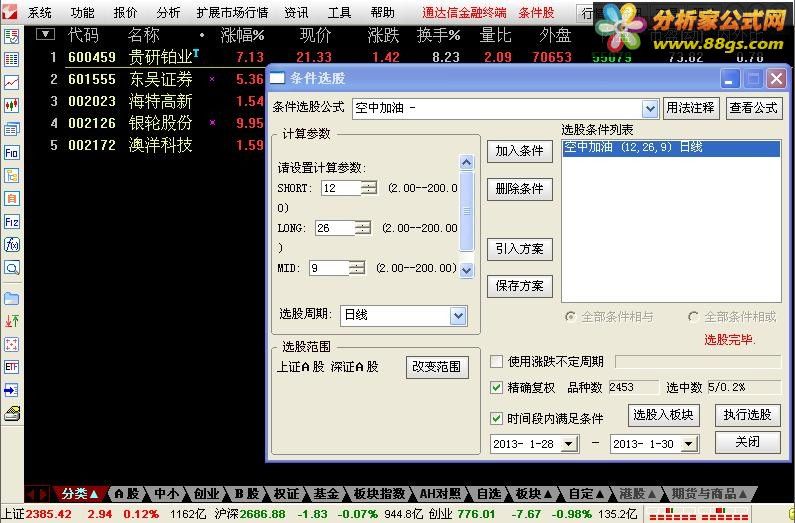
Task: Open the 功能 menu
Action: [x=83, y=13]
